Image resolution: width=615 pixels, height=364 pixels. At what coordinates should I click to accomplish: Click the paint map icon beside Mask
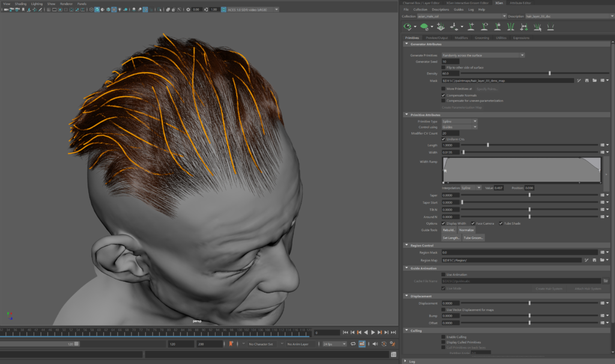coord(578,80)
